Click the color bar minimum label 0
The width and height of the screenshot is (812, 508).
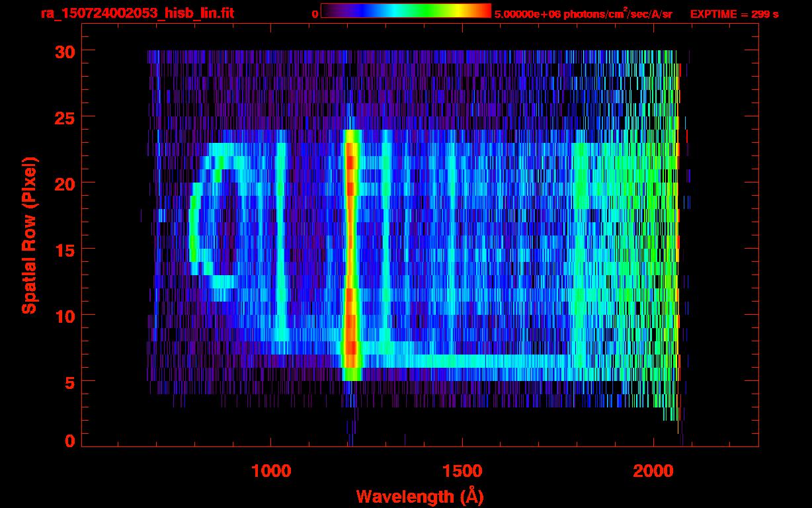[315, 14]
